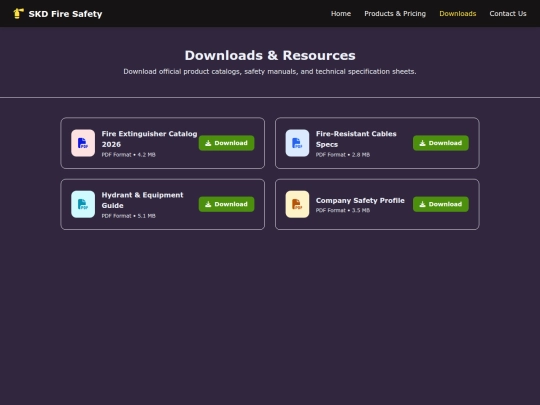Image resolution: width=540 pixels, height=405 pixels.
Task: Click the PDF icon for Fire-Resistant Cables Specs
Action: click(x=297, y=143)
